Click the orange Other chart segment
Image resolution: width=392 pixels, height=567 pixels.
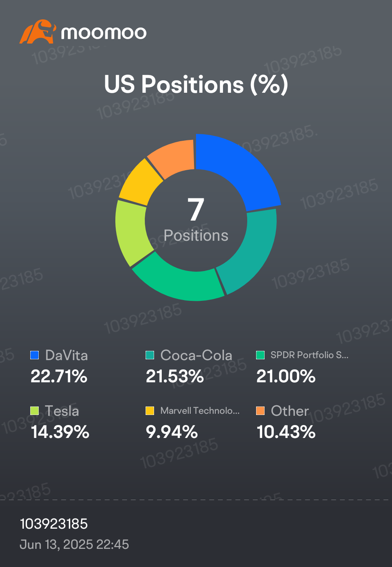[x=173, y=156]
